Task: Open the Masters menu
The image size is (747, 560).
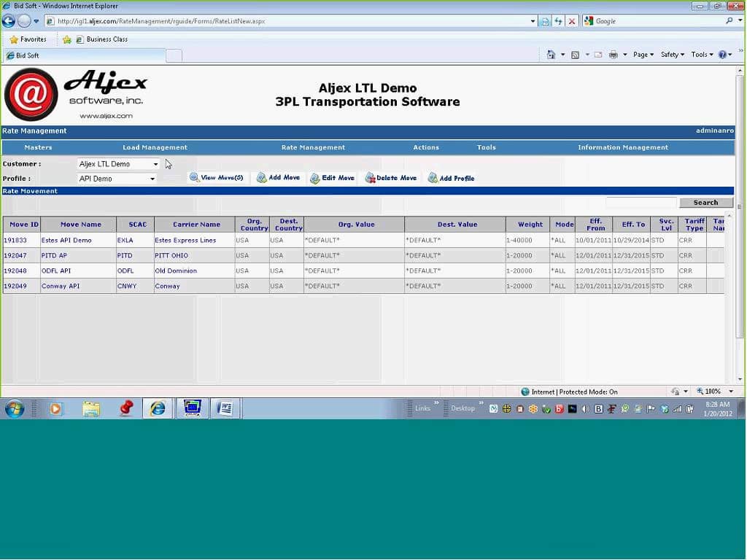Action: click(x=38, y=147)
